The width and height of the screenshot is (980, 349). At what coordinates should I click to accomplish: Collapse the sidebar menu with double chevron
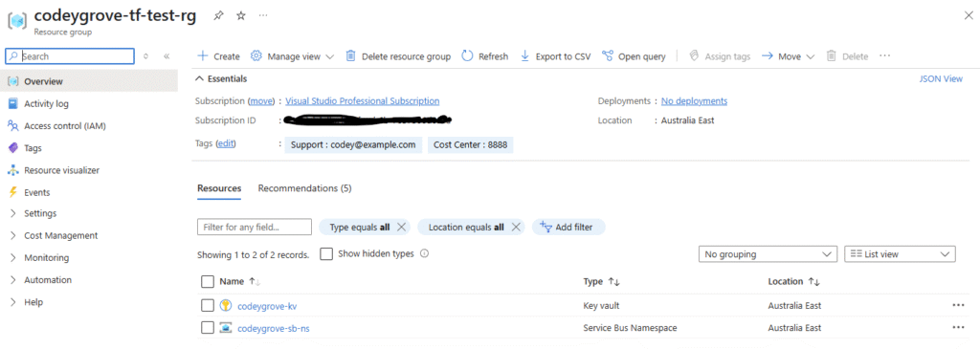coord(167,56)
